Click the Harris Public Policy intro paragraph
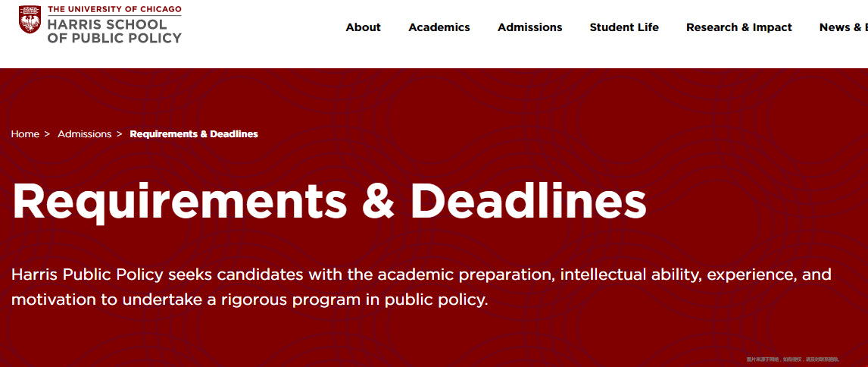Screen dimensions: 868x367 point(421,287)
